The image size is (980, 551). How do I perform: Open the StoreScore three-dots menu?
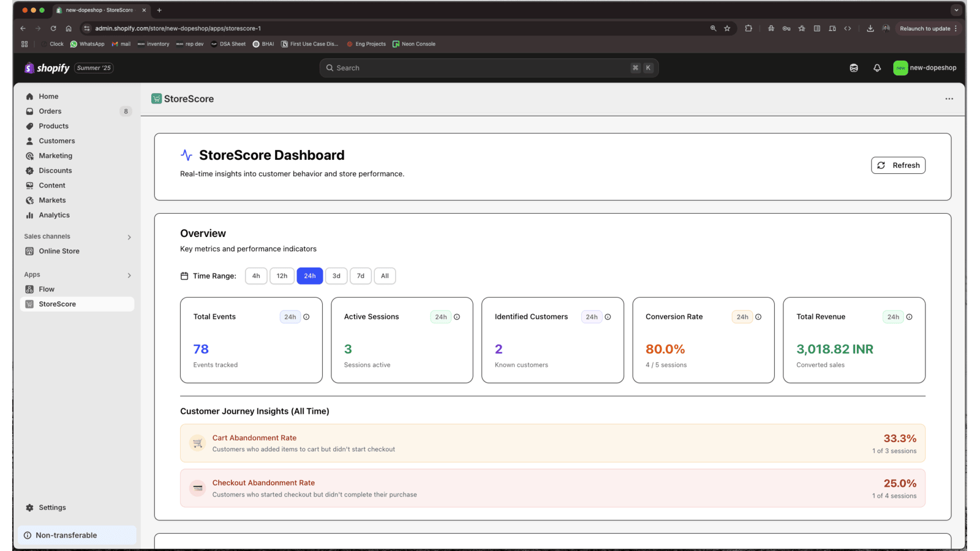[x=949, y=99]
